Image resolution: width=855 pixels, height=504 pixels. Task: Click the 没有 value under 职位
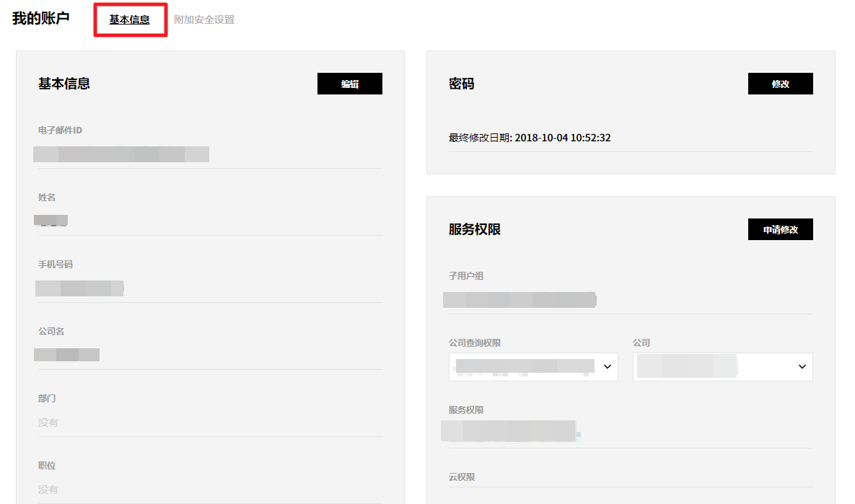48,490
